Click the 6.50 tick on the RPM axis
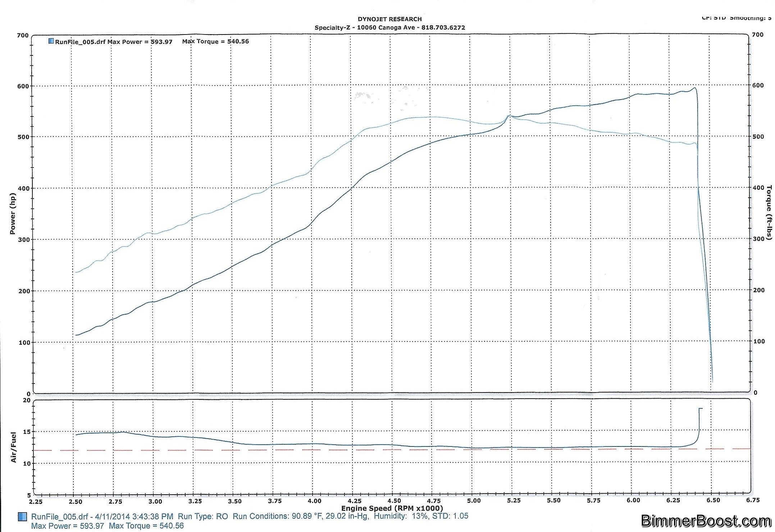This screenshot has height=532, width=775. pos(713,500)
